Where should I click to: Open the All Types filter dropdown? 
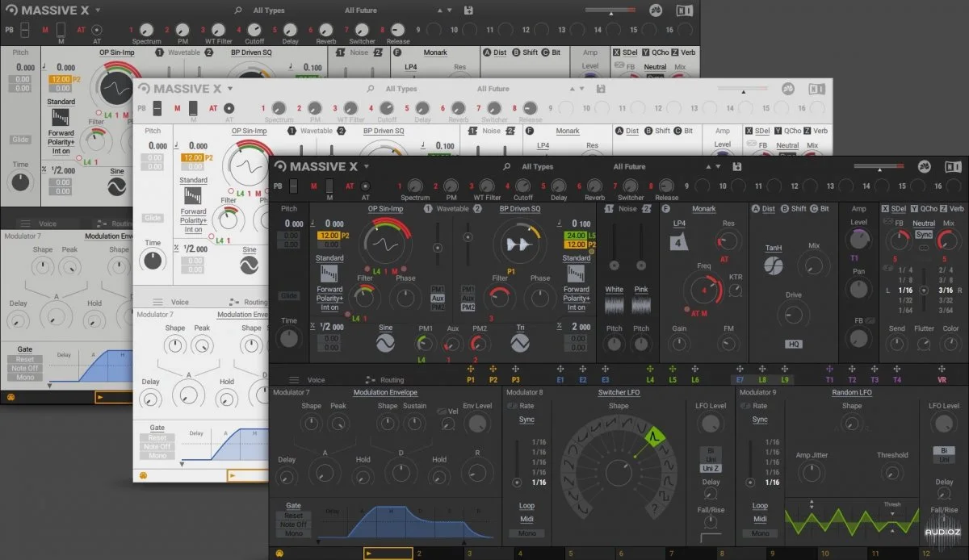pyautogui.click(x=537, y=167)
